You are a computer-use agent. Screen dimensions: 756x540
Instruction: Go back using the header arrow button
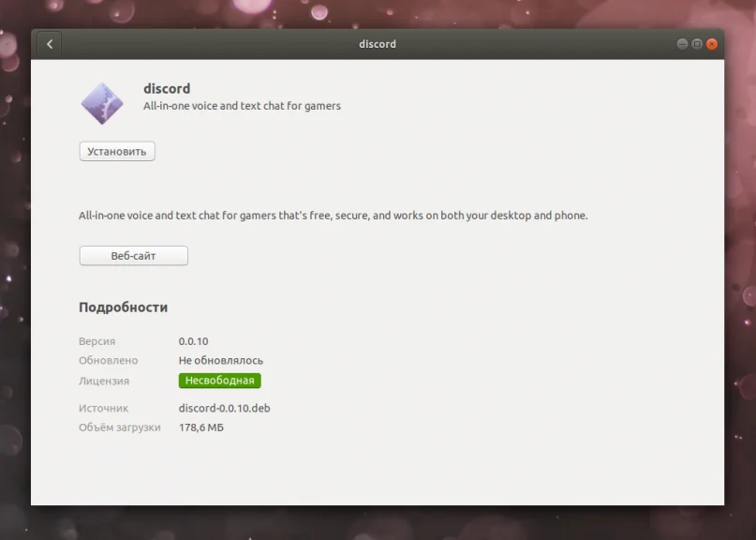coord(50,44)
